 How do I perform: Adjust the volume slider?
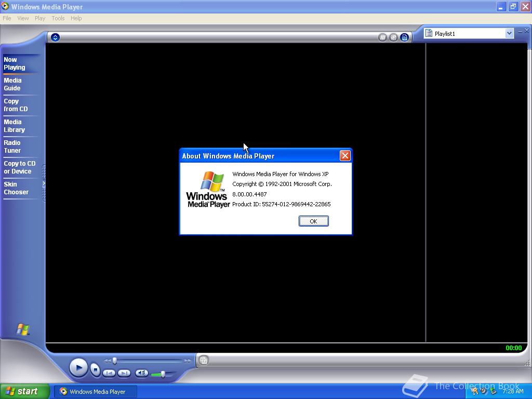point(163,373)
